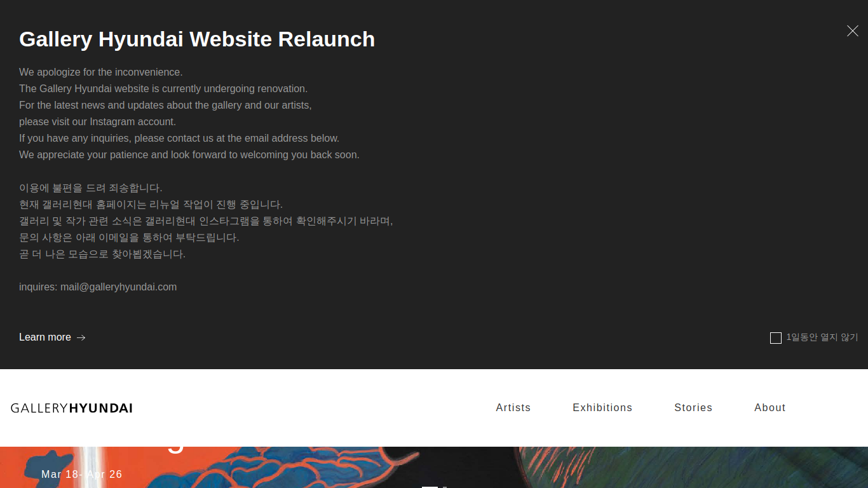The width and height of the screenshot is (868, 488).
Task: Go to the Gallery Hyundai logo homepage
Action: (72, 408)
